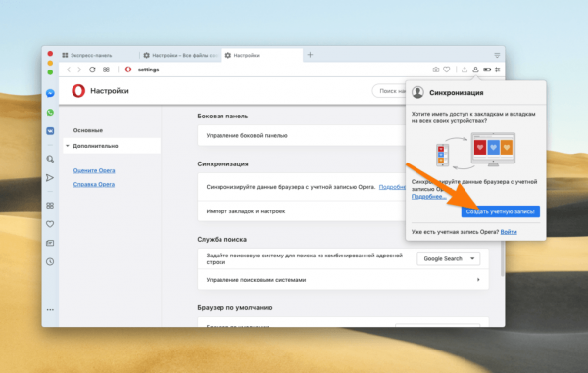588x373 pixels.
Task: Open Импорт закладок и настроек row
Action: (302, 211)
